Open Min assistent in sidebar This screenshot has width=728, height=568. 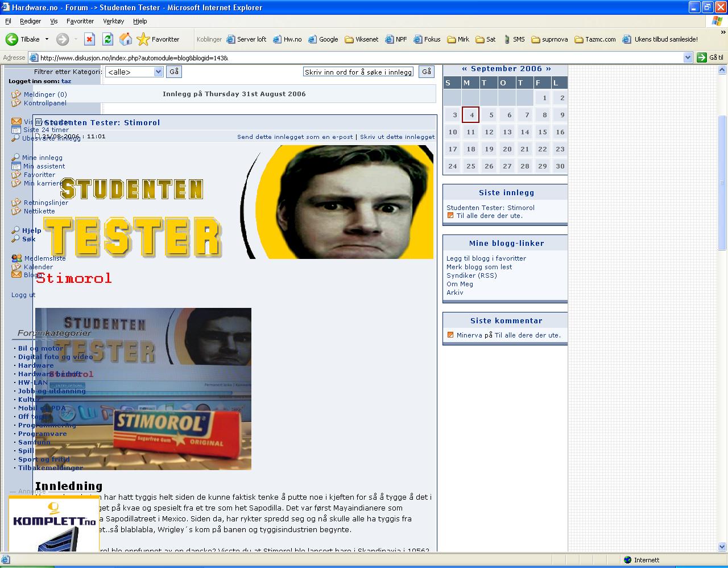[44, 166]
